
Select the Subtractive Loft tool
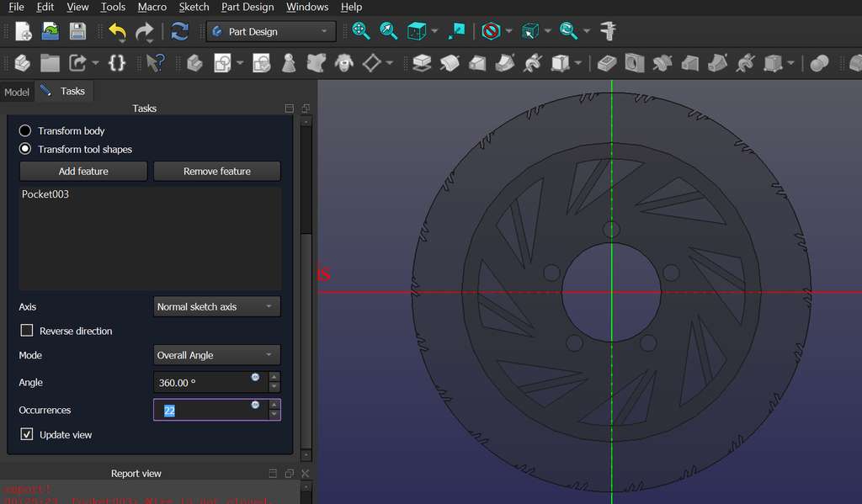click(x=690, y=63)
